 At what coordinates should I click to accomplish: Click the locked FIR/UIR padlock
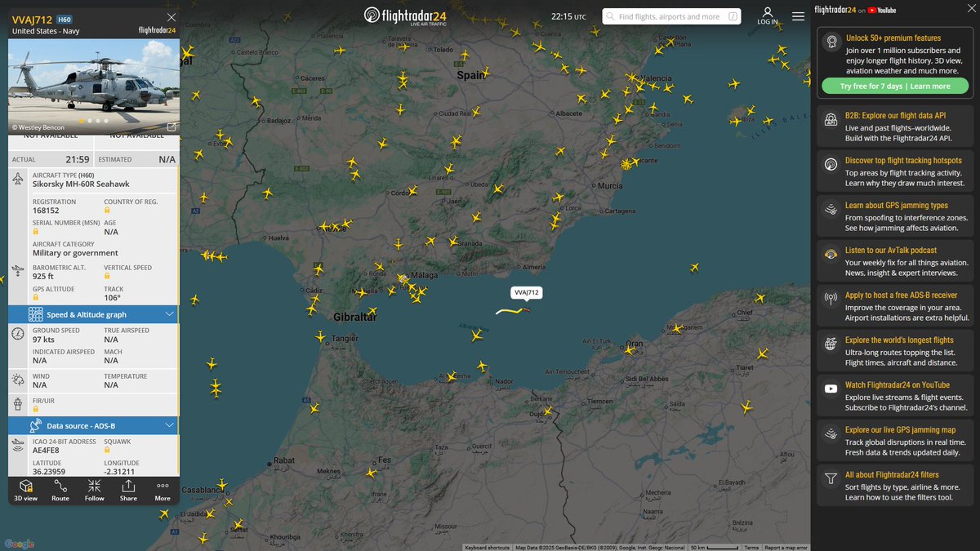[x=36, y=407]
